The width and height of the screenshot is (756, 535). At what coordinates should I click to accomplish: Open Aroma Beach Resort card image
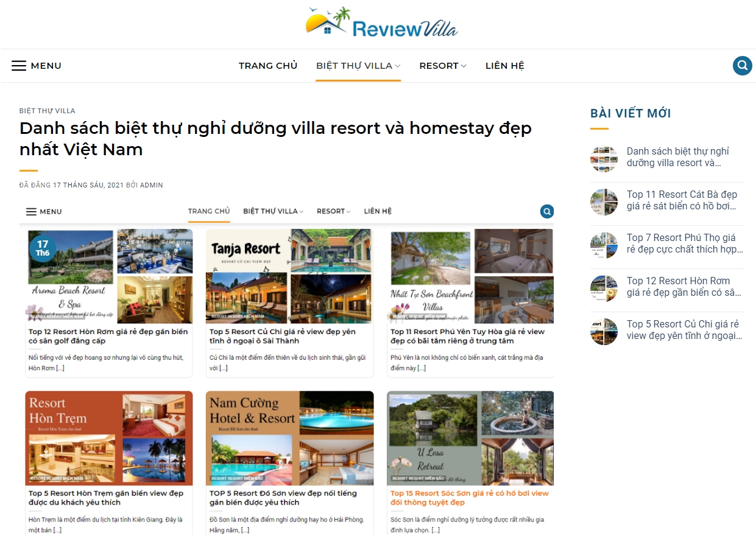109,276
